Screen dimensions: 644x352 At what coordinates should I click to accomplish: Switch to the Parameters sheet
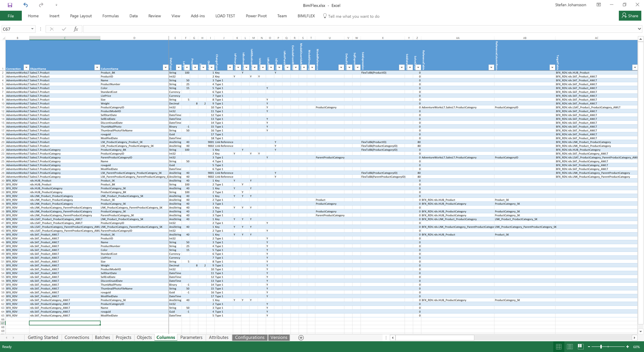191,338
